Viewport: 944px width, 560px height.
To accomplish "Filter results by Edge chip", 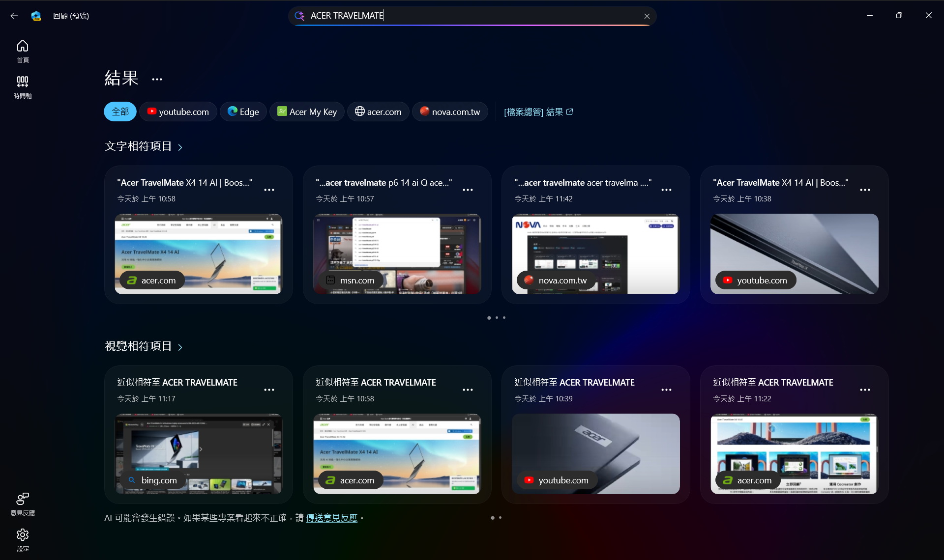I will pos(243,112).
